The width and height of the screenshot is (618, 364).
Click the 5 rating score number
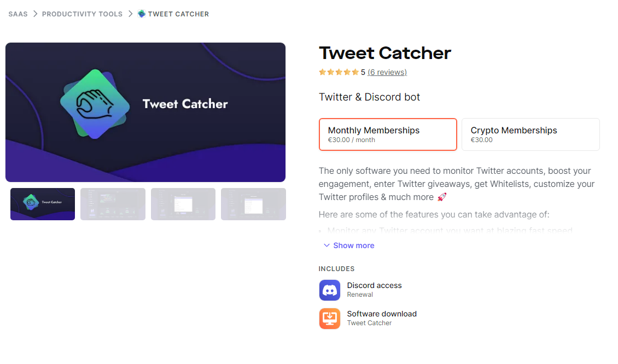coord(364,72)
